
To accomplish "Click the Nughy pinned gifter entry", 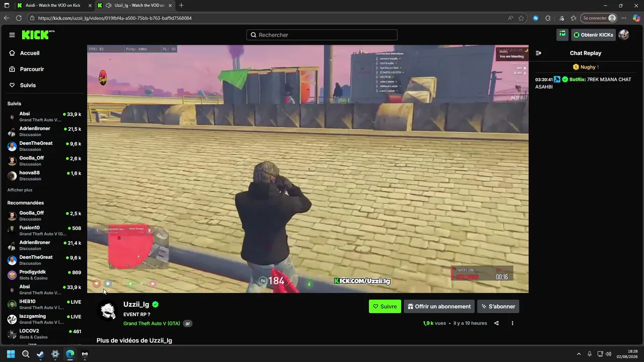I will click(586, 67).
